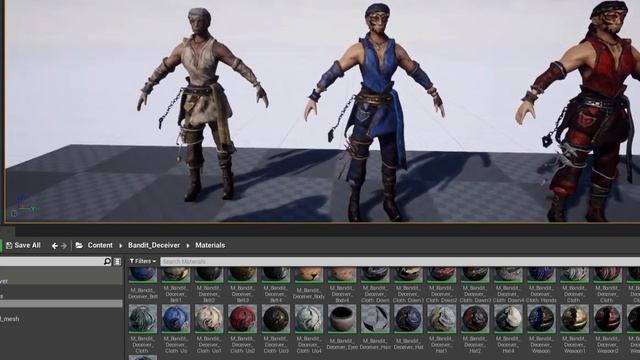This screenshot has width=640, height=360.
Task: Open the Filters dropdown
Action: click(x=142, y=261)
